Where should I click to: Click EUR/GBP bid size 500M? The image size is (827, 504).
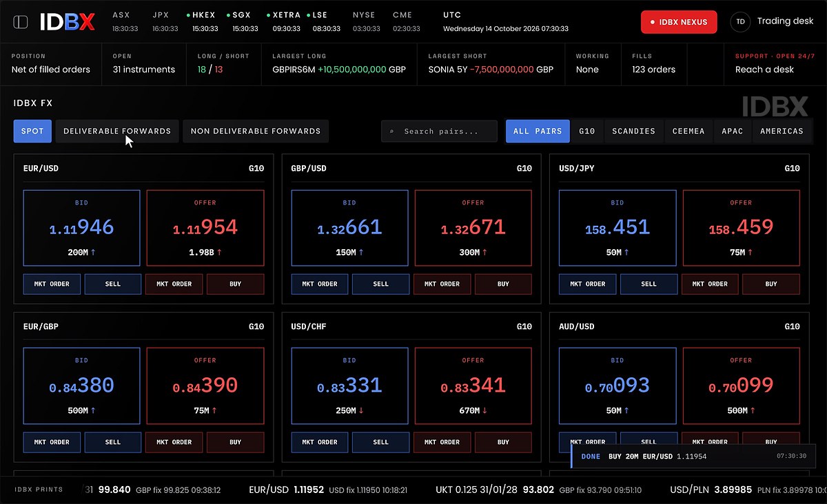81,411
